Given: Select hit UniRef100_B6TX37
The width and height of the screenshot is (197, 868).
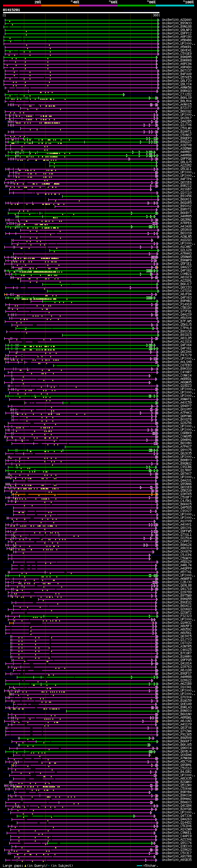Looking at the screenshot, I should click(x=177, y=71).
